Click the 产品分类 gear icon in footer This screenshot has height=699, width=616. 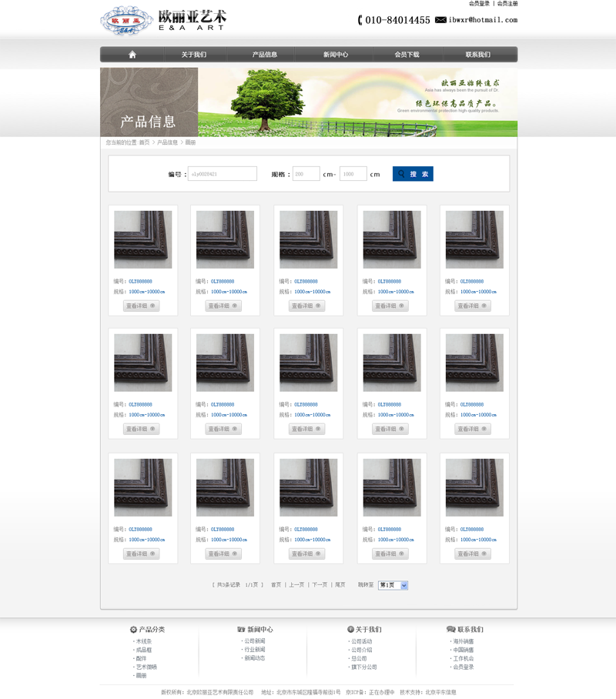pyautogui.click(x=133, y=630)
